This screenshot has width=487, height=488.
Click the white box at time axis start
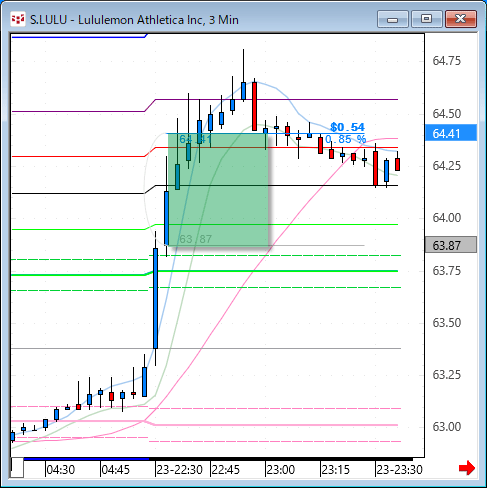click(x=17, y=468)
